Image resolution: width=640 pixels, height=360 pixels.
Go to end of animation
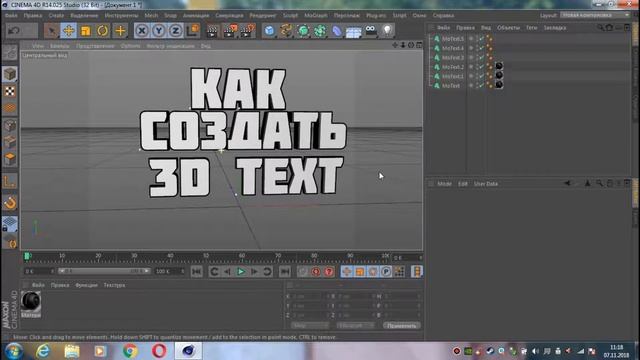pos(284,271)
